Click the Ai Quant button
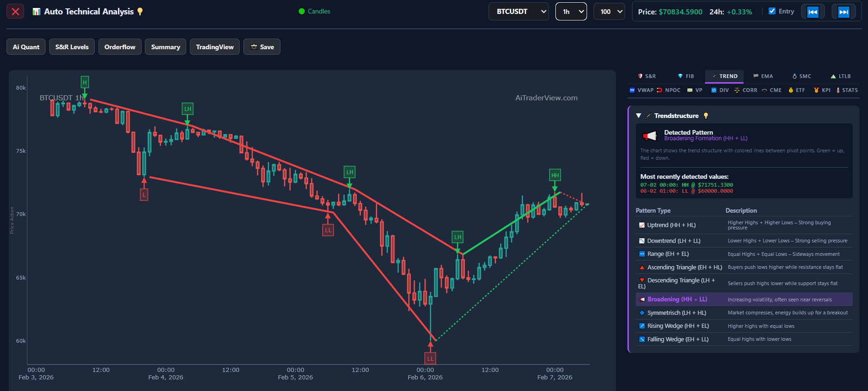 click(x=26, y=47)
